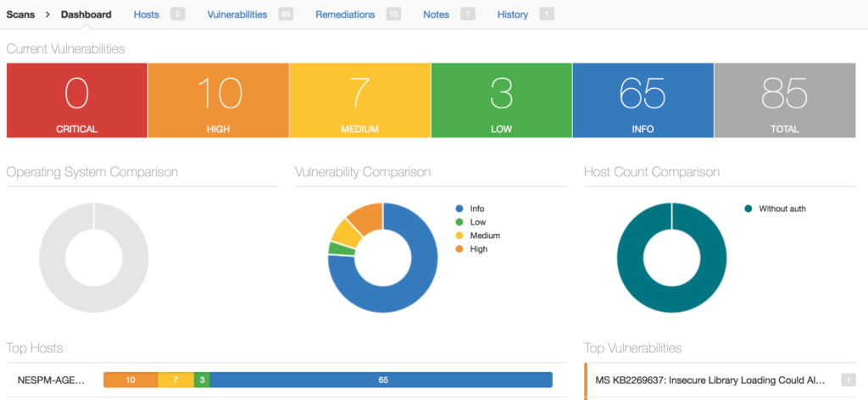Viewport: 868px width, 400px height.
Task: Click the count badge beside MS KB2269637
Action: pyautogui.click(x=848, y=380)
